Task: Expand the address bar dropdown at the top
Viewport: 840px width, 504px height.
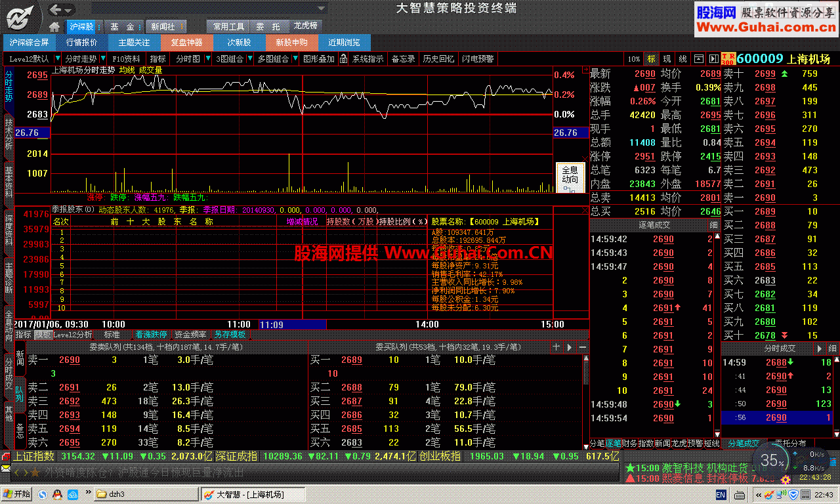Action: (x=320, y=9)
